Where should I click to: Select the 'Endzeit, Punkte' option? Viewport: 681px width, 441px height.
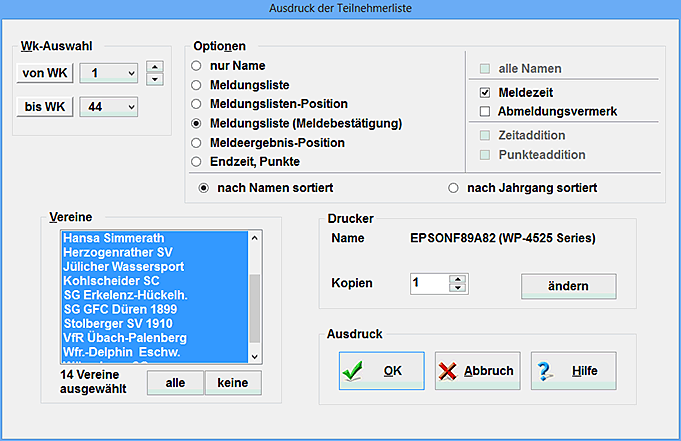click(197, 161)
